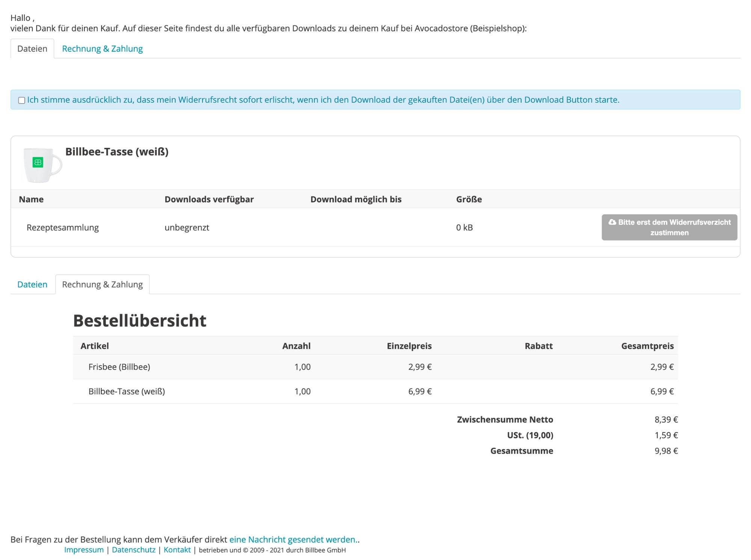This screenshot has height=560, width=751.
Task: Click Billbee-Tasse (weiß) in the order table
Action: click(127, 391)
